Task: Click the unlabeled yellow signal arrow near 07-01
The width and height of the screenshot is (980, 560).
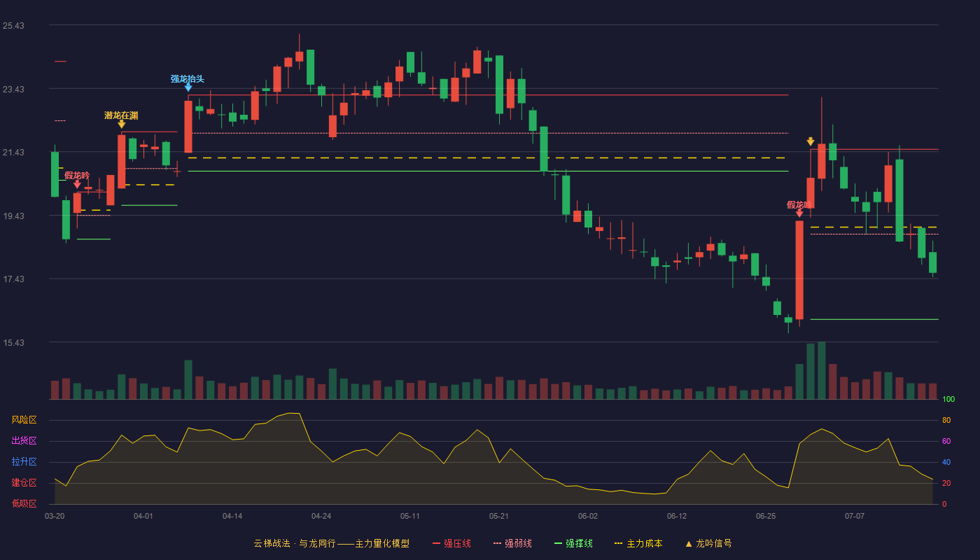Action: point(811,141)
